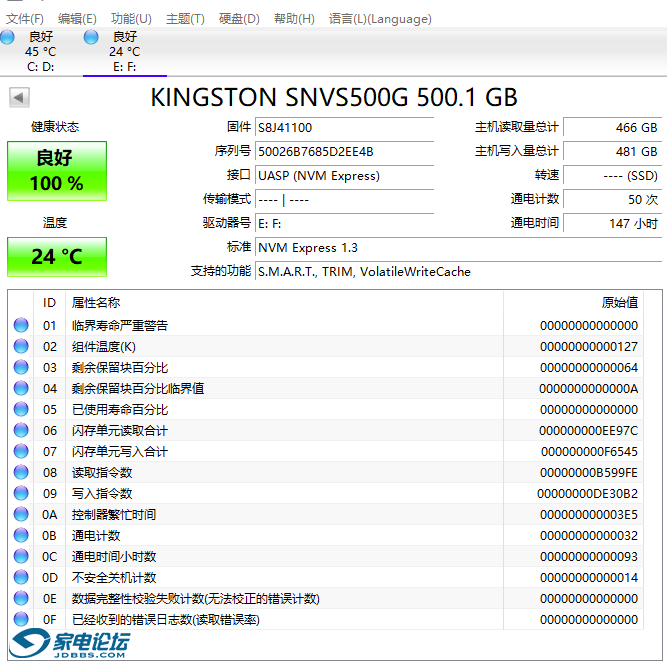Click the status dot for attribute 01

click(x=21, y=325)
